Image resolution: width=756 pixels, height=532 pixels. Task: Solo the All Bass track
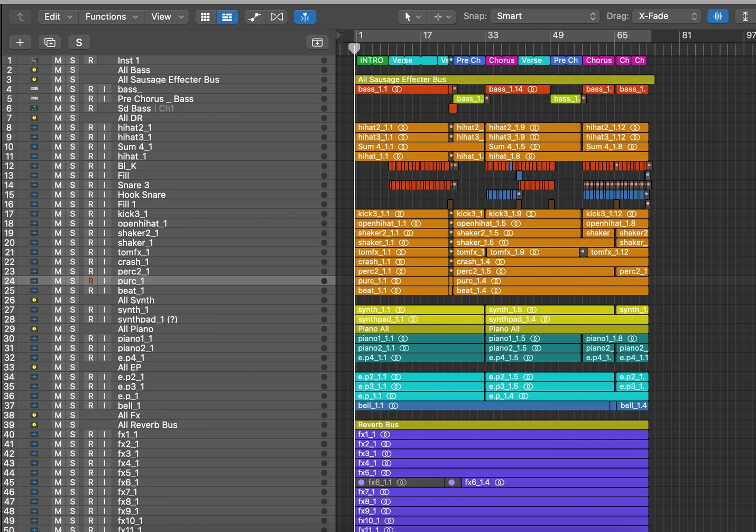(x=72, y=70)
